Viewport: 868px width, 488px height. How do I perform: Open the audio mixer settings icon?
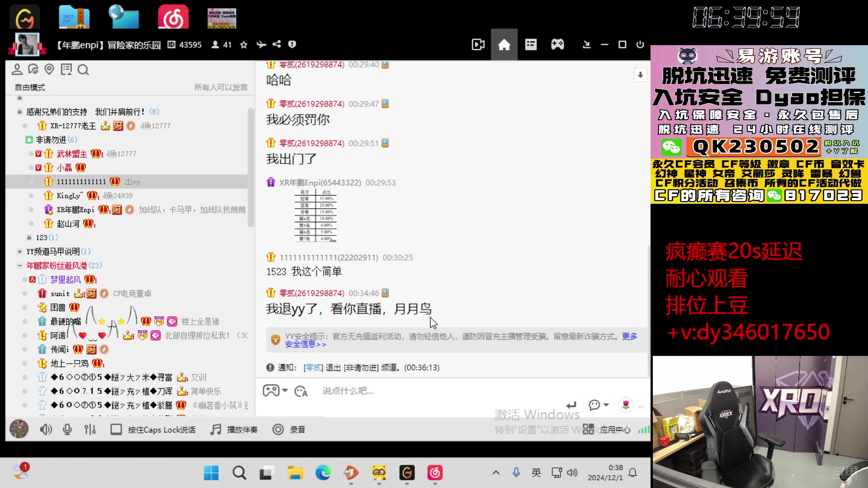90,429
